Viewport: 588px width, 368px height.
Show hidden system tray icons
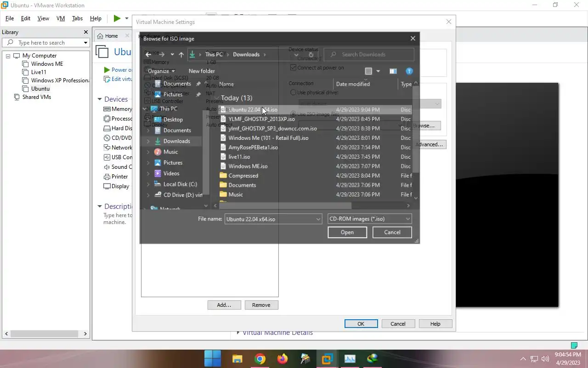(523, 359)
